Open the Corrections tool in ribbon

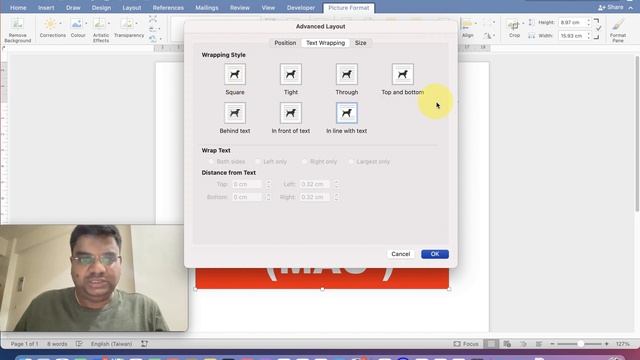tap(51, 24)
